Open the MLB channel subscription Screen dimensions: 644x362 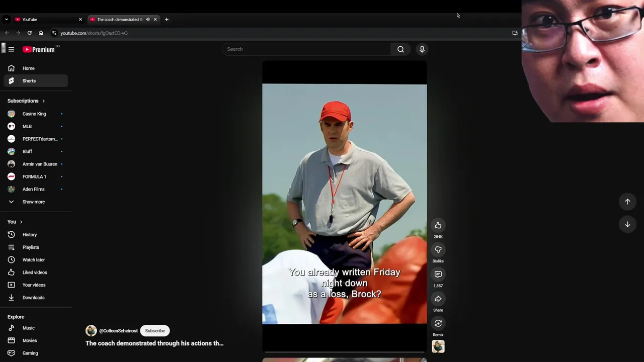[36, 126]
